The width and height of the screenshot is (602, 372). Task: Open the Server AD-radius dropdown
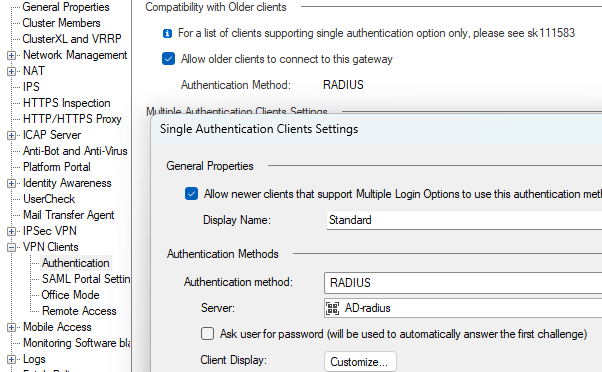coord(463,308)
